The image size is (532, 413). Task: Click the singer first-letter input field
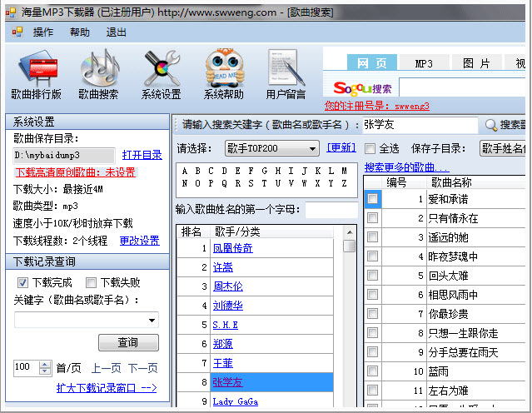331,210
